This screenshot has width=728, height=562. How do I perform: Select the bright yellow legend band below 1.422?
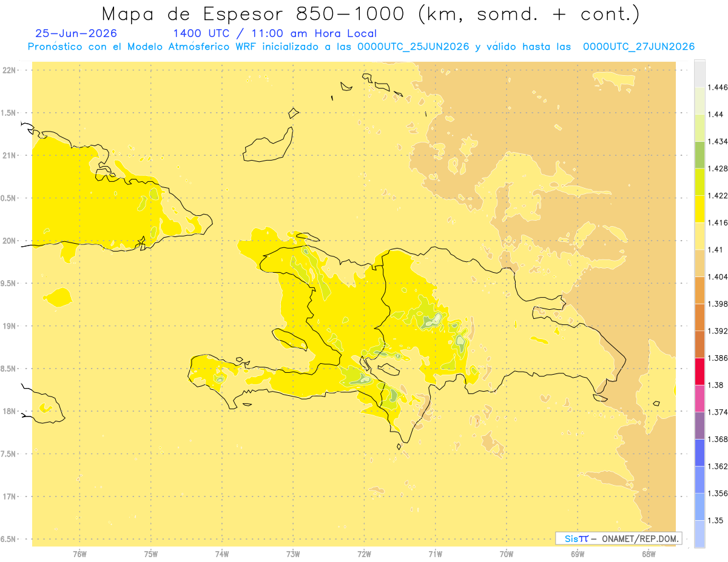[x=699, y=209]
